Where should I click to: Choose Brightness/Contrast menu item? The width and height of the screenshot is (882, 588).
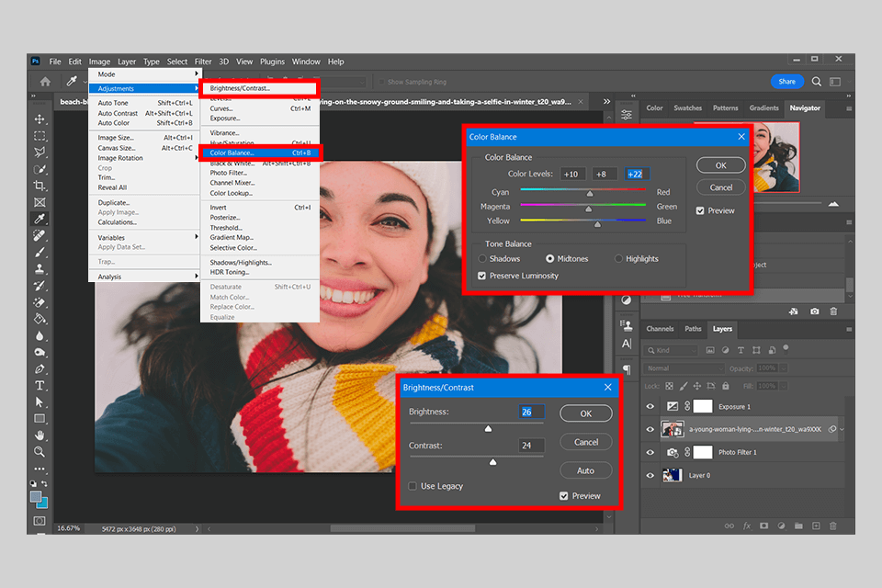[x=260, y=88]
